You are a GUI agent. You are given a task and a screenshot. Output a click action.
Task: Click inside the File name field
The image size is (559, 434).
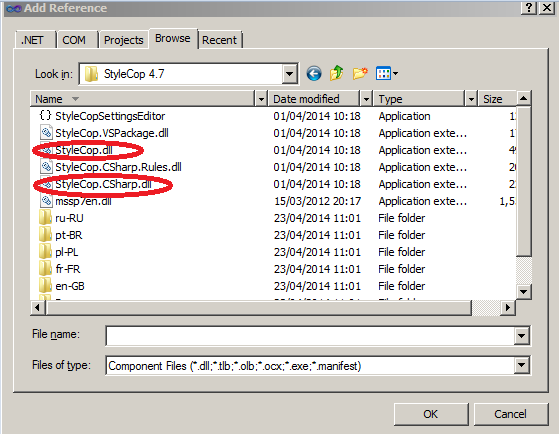tap(310, 336)
